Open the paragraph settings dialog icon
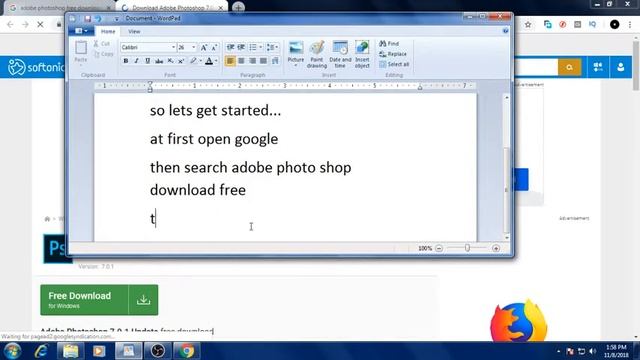The image size is (640, 360). pyautogui.click(x=275, y=61)
